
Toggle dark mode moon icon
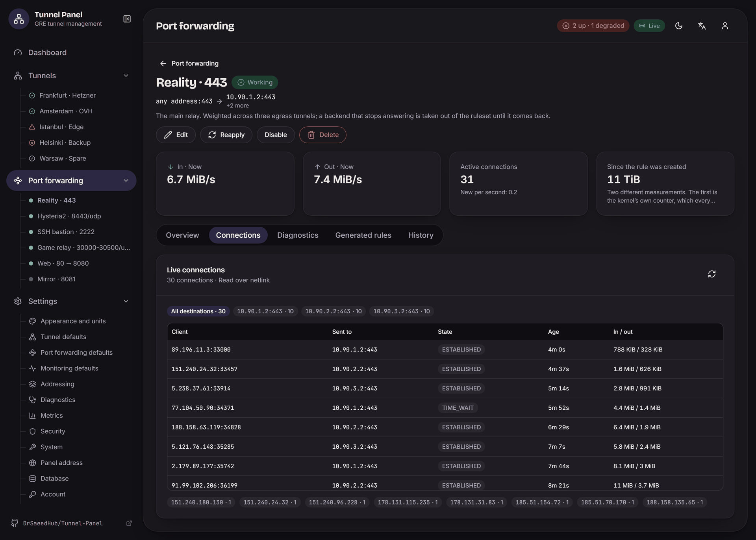679,26
